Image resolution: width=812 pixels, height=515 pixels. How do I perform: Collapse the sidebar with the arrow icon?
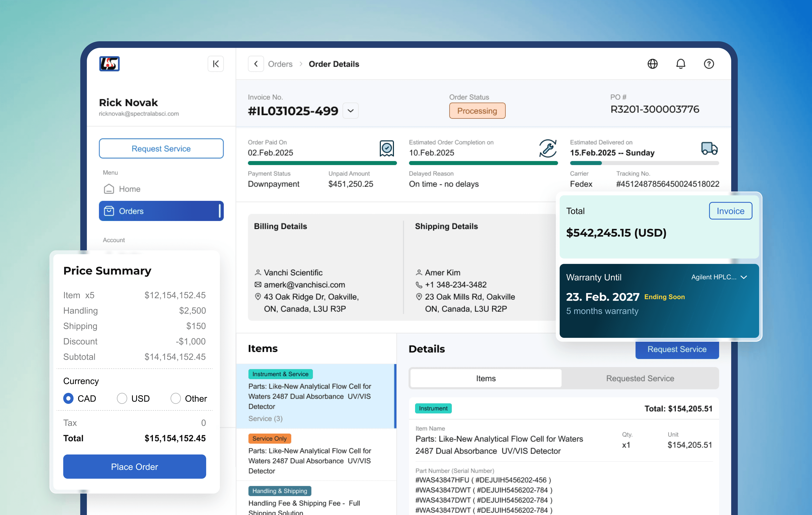[x=216, y=64]
